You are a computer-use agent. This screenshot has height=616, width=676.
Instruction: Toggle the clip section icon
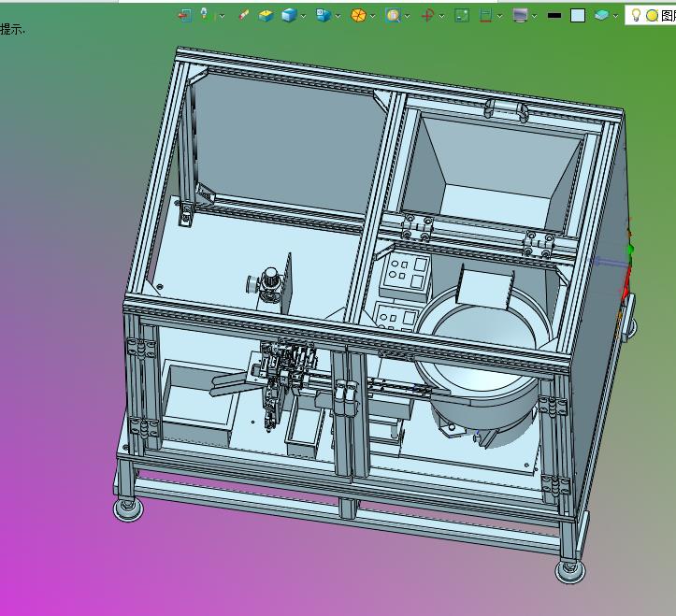(486, 16)
